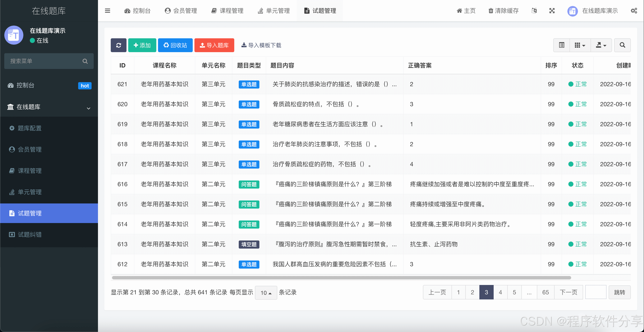Click the refresh table icon button

tap(118, 45)
